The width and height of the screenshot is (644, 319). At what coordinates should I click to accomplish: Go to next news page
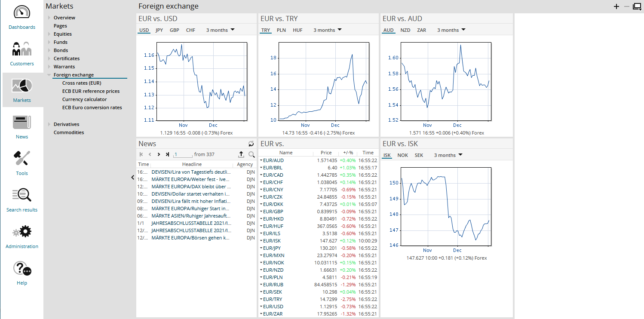pos(159,154)
